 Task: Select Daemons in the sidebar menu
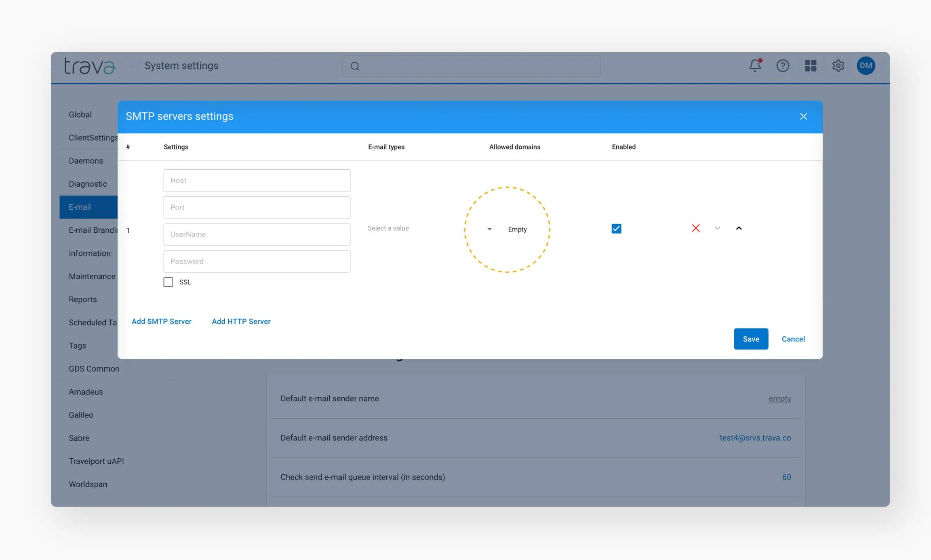pos(86,161)
